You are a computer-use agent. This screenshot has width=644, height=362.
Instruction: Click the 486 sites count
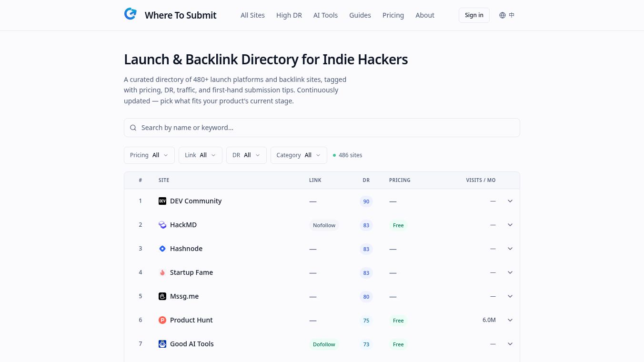click(x=350, y=155)
